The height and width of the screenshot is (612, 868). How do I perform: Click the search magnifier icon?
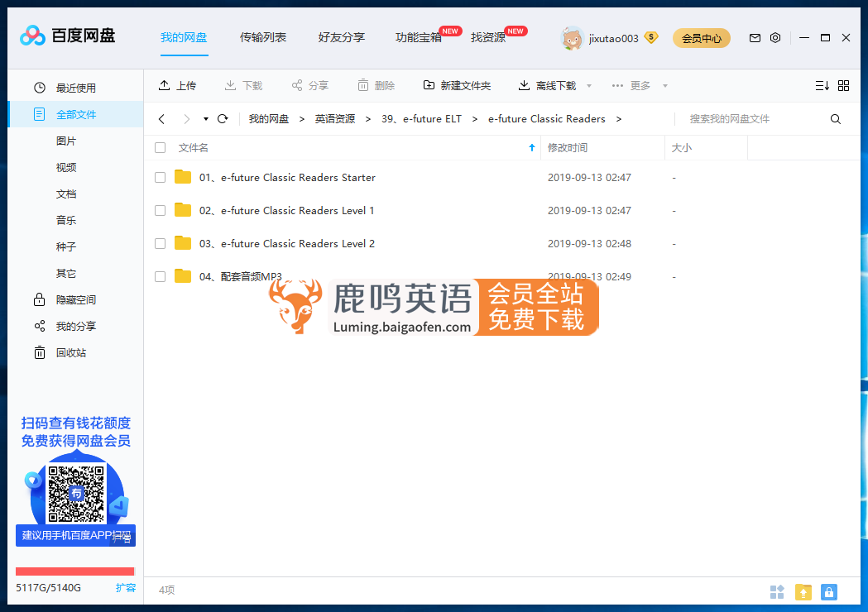pos(836,119)
